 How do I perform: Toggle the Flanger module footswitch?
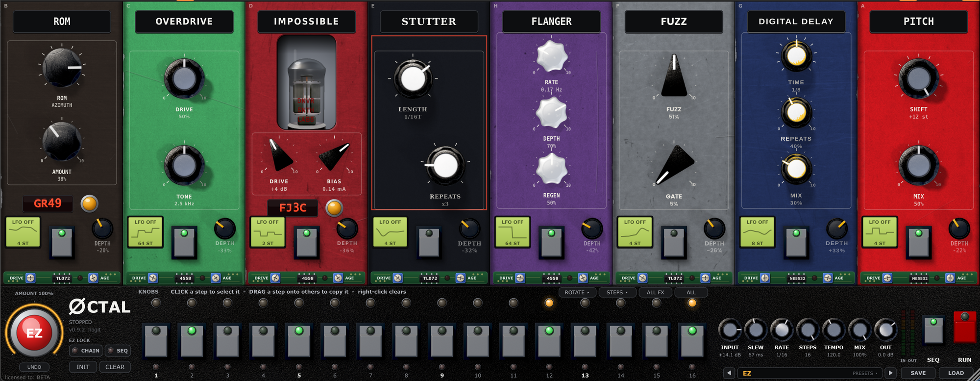pyautogui.click(x=551, y=242)
